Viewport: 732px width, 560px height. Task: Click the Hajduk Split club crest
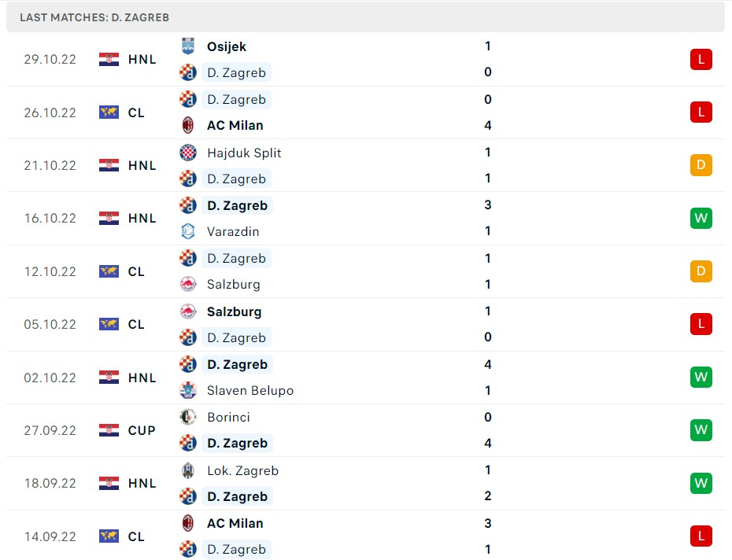tap(188, 153)
